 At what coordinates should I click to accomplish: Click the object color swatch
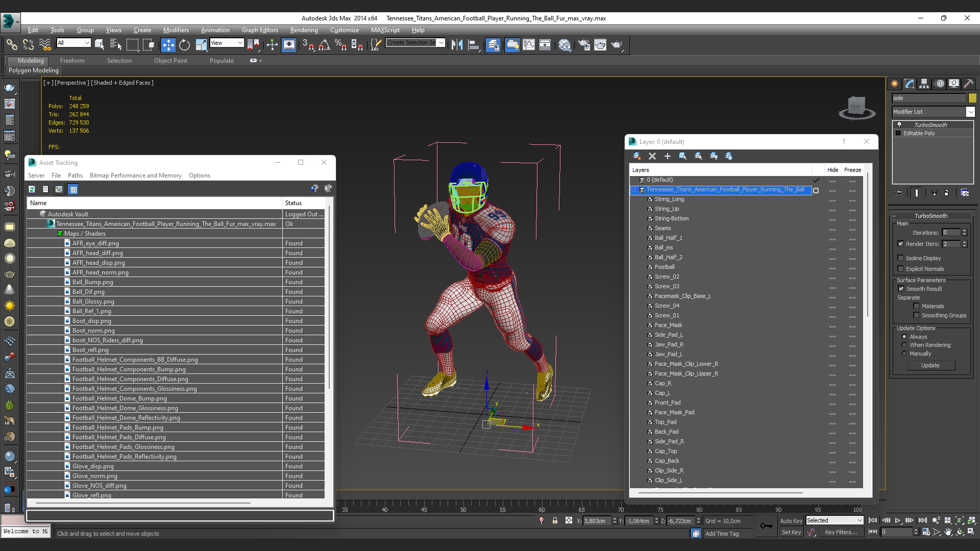pyautogui.click(x=972, y=98)
